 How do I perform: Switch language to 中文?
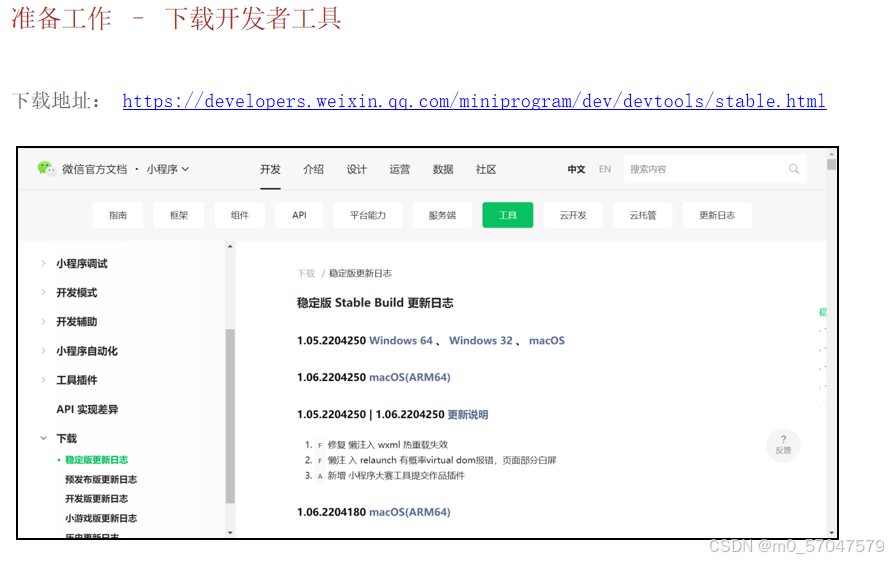click(x=576, y=169)
